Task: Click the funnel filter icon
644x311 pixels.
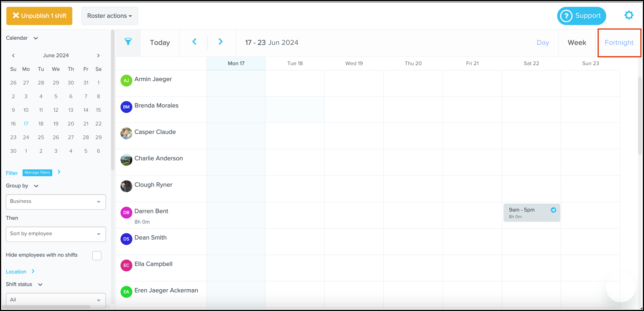Action: click(x=128, y=42)
